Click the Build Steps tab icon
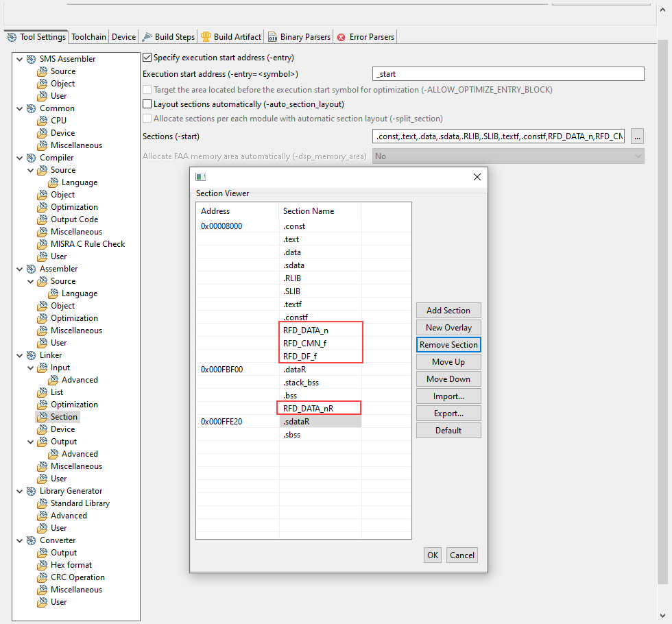Viewport: 672px width, 624px height. (147, 37)
